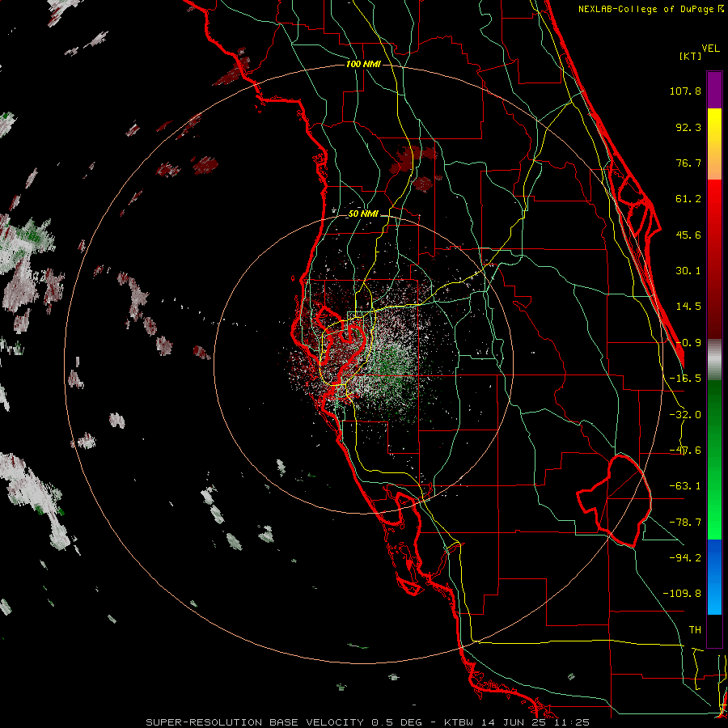Screen dimensions: 728x728
Task: Click the 92.3 velocity scale value
Action: coord(688,127)
